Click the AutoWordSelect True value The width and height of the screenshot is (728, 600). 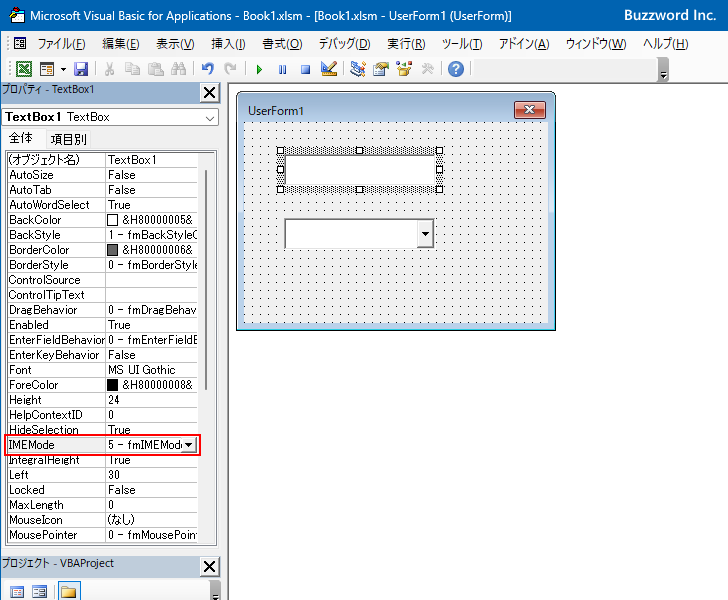152,205
